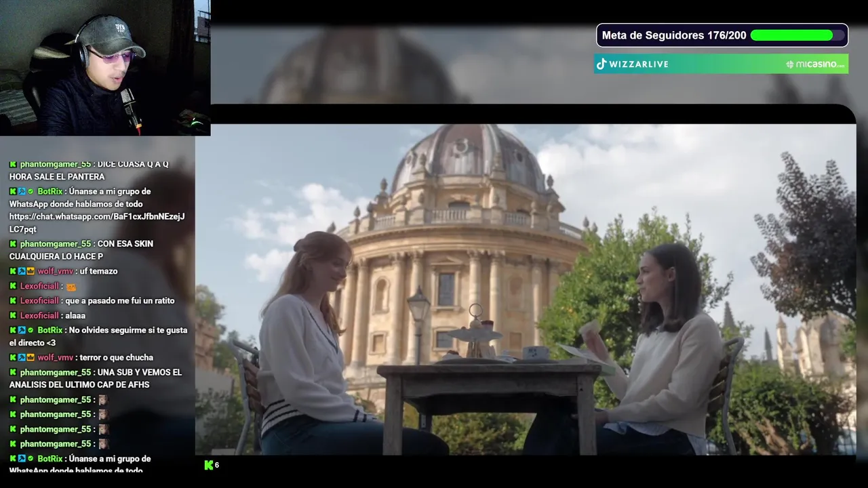Click username phantomgamer_55 on 'DICE CUASA' message

click(56, 164)
